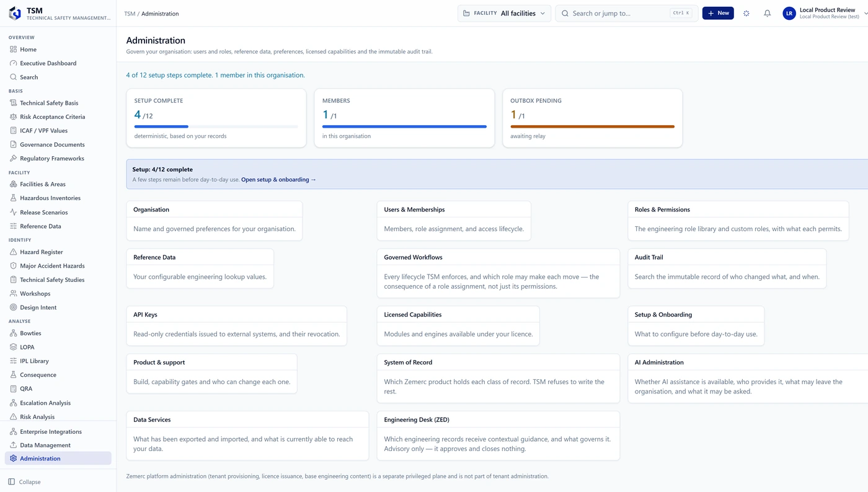Open Data Management in sidebar
Screen dimensions: 868x492
coord(58,445)
